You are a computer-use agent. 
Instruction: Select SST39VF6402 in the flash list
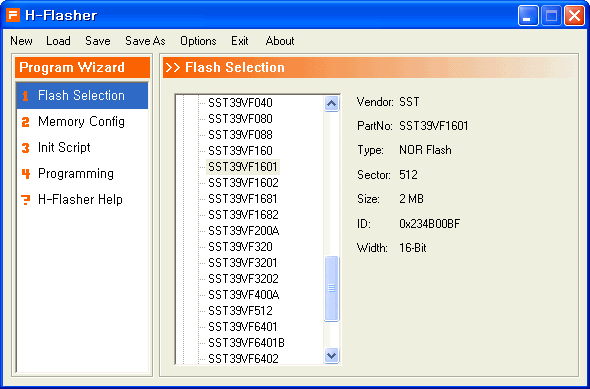243,359
